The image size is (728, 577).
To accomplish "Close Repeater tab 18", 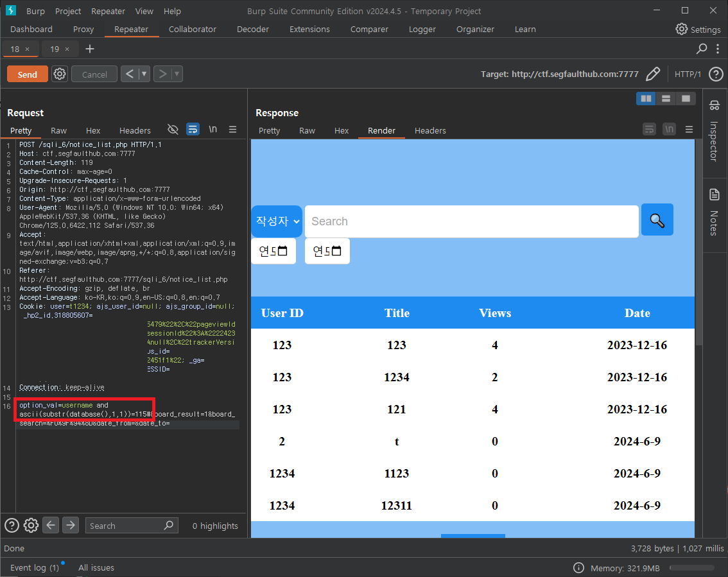I will [x=28, y=49].
